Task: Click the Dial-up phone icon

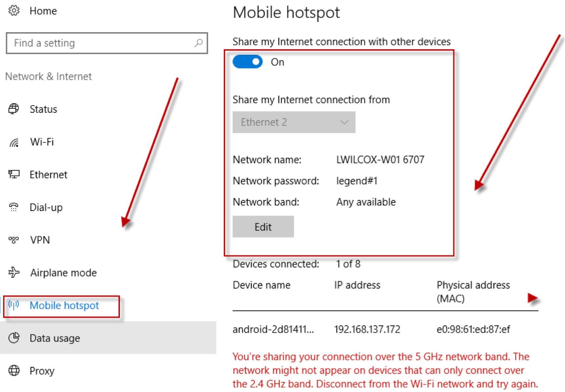Action: point(14,207)
